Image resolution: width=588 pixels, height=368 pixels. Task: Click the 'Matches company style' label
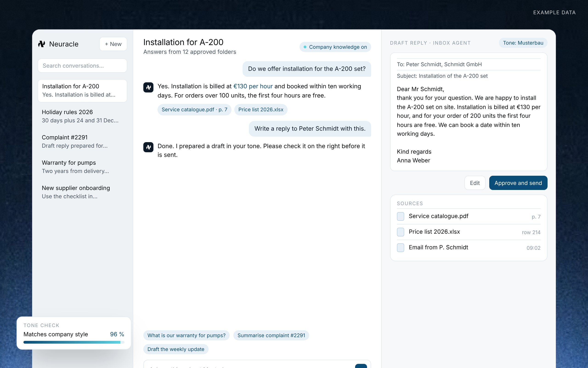point(56,334)
